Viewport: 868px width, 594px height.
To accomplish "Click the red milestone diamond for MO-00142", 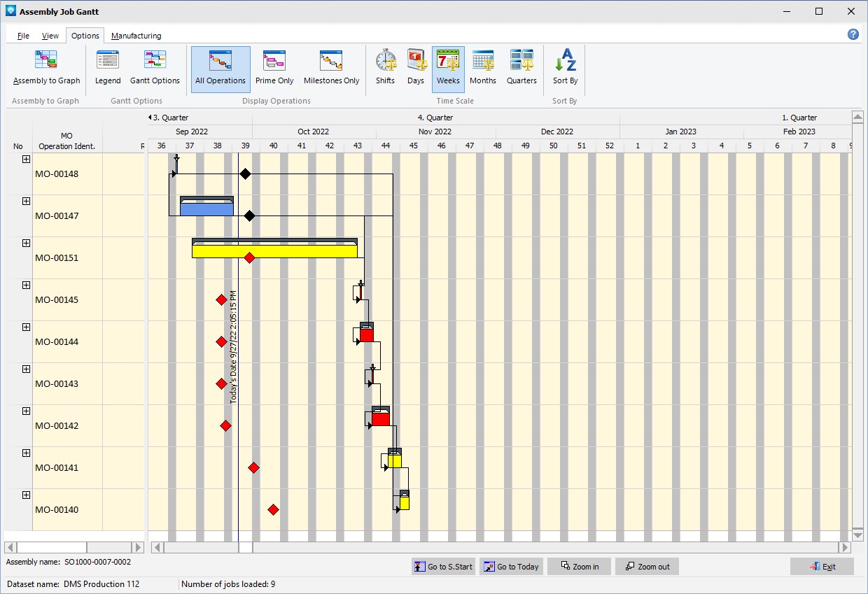I will point(225,425).
